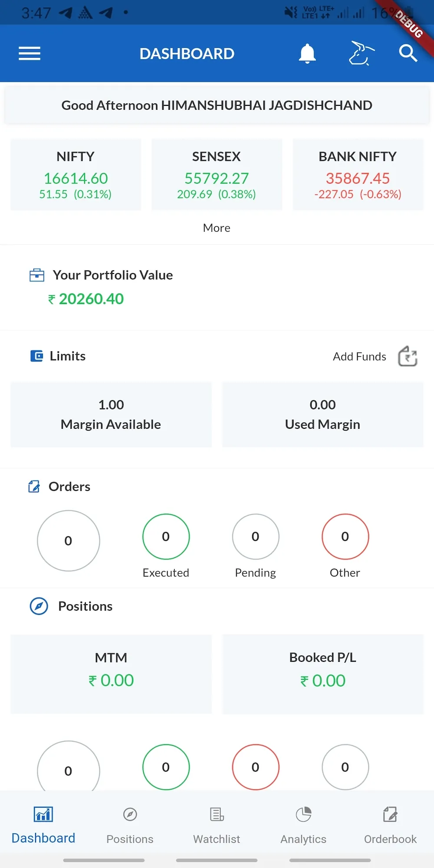
Task: Tap the Add Funds link
Action: [x=359, y=356]
